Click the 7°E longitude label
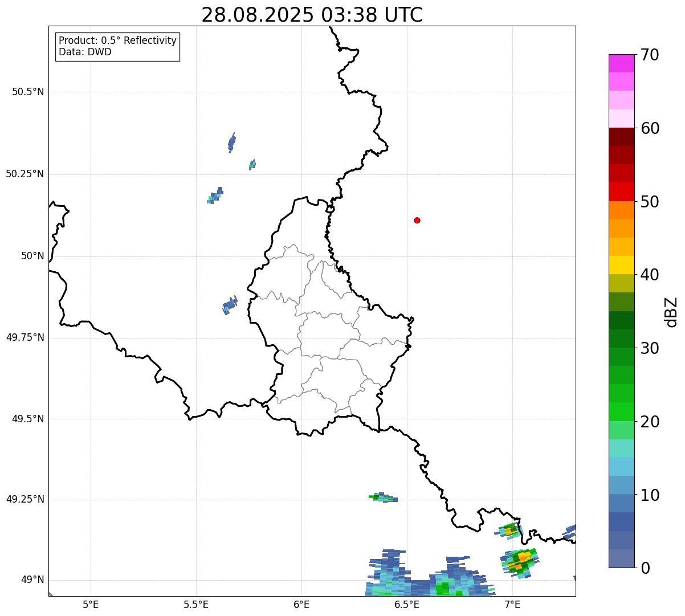The image size is (685, 616). click(x=512, y=604)
